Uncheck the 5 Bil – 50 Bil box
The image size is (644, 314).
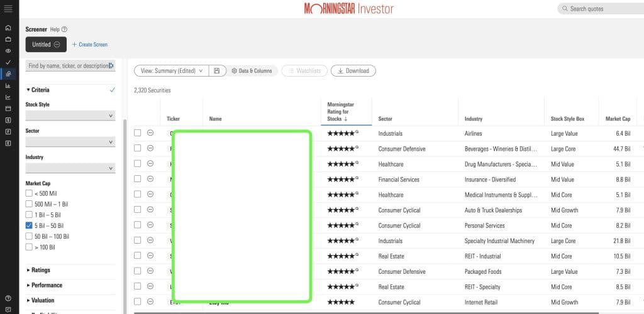tap(29, 225)
